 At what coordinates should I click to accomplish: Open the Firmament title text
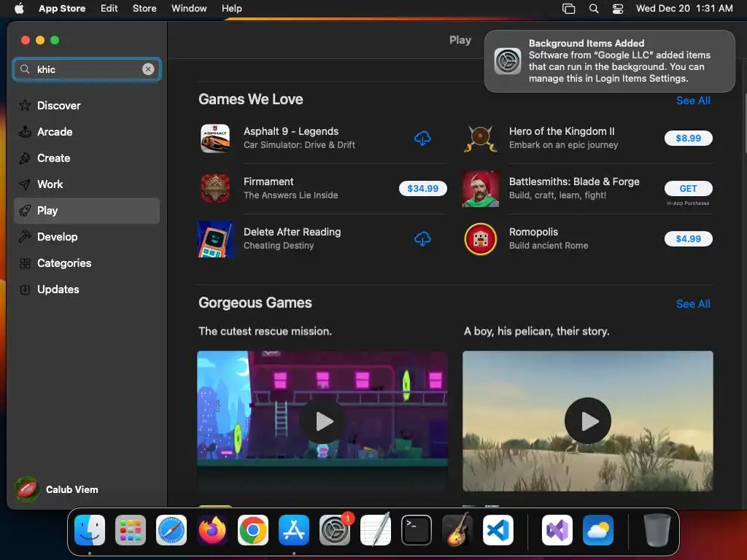[268, 182]
